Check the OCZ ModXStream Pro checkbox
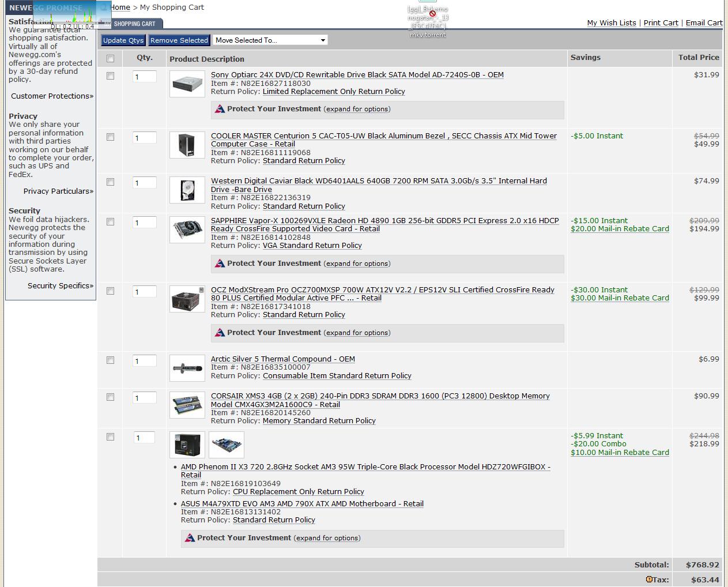 click(x=111, y=291)
